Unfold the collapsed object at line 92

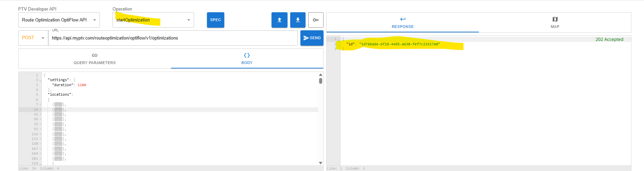click(40, 129)
